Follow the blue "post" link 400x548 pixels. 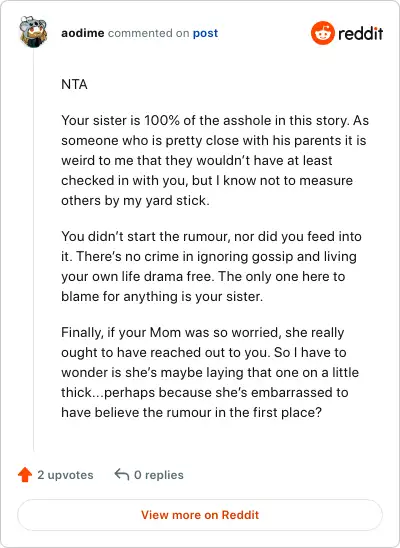205,33
